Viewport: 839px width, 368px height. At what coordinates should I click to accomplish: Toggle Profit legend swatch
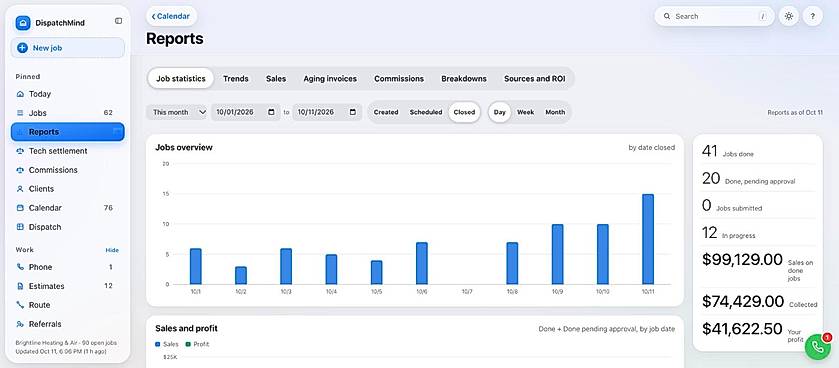pos(188,344)
